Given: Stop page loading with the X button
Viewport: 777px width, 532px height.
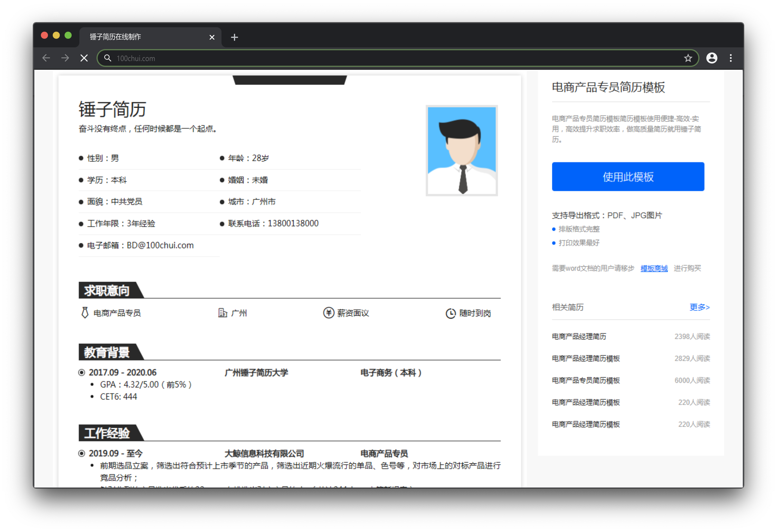Looking at the screenshot, I should click(x=84, y=58).
